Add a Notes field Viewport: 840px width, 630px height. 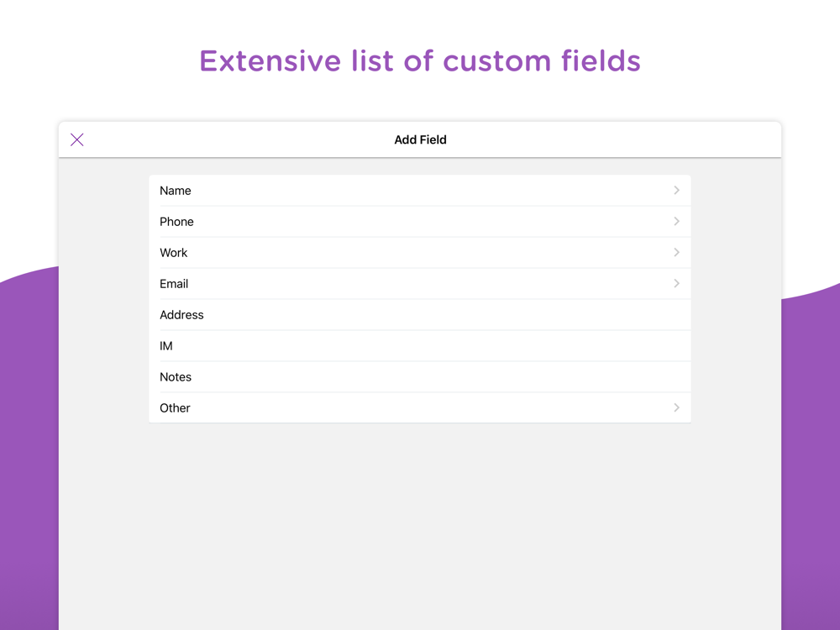pos(176,377)
